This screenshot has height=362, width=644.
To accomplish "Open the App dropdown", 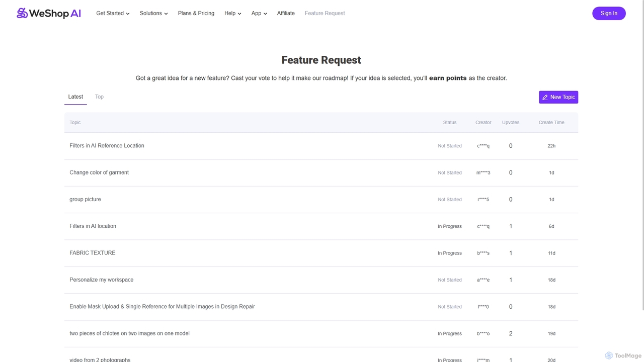I will tap(259, 13).
